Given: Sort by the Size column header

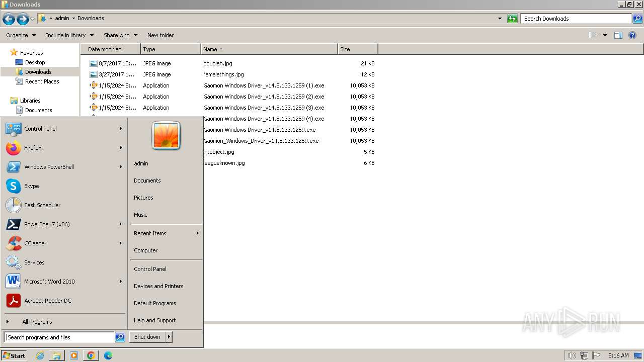Looking at the screenshot, I should pyautogui.click(x=358, y=49).
